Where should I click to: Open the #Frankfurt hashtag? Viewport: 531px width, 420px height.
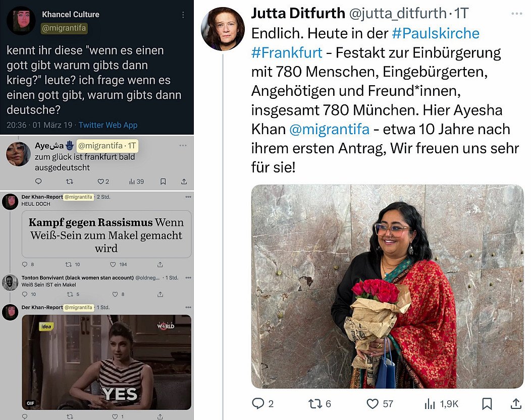pos(287,52)
